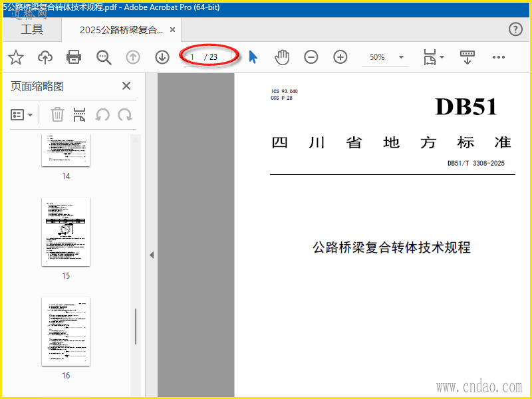Open the zoom level dropdown arrow

pos(401,57)
